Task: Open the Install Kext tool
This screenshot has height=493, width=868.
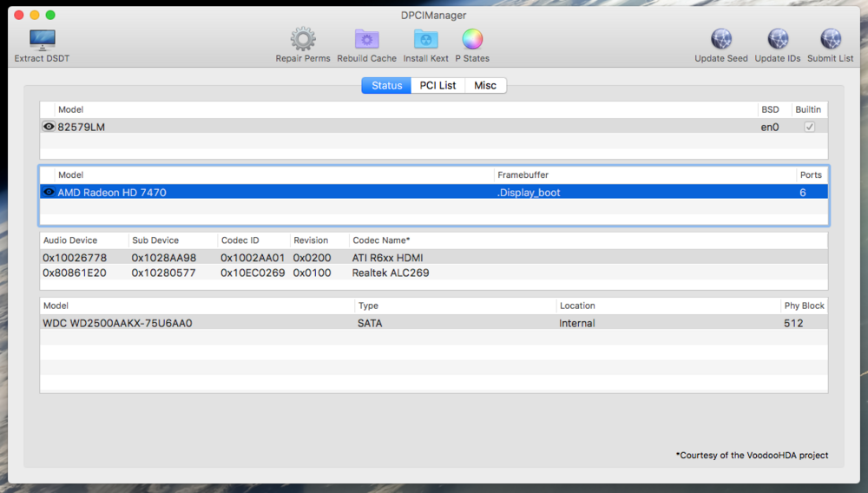Action: pyautogui.click(x=425, y=39)
